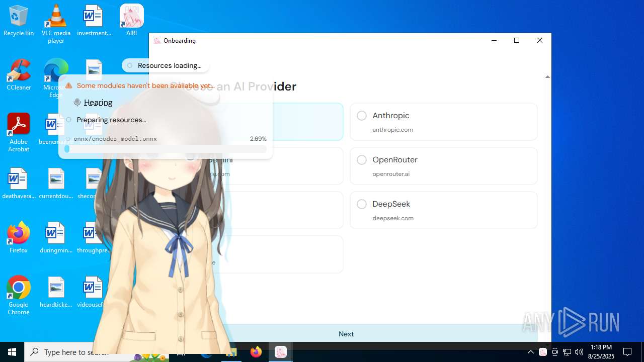This screenshot has height=362, width=644.
Task: Open Adobe Acrobat desktop icon
Action: click(19, 133)
